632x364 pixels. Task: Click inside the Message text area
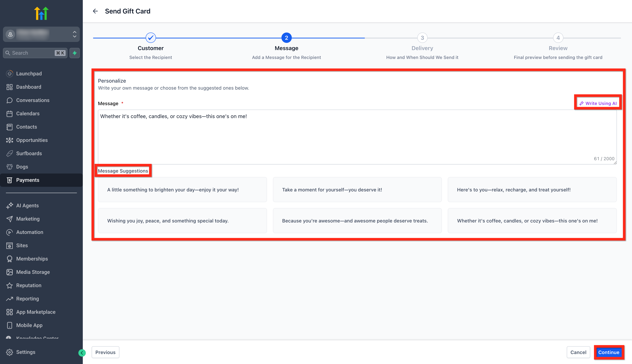[357, 137]
